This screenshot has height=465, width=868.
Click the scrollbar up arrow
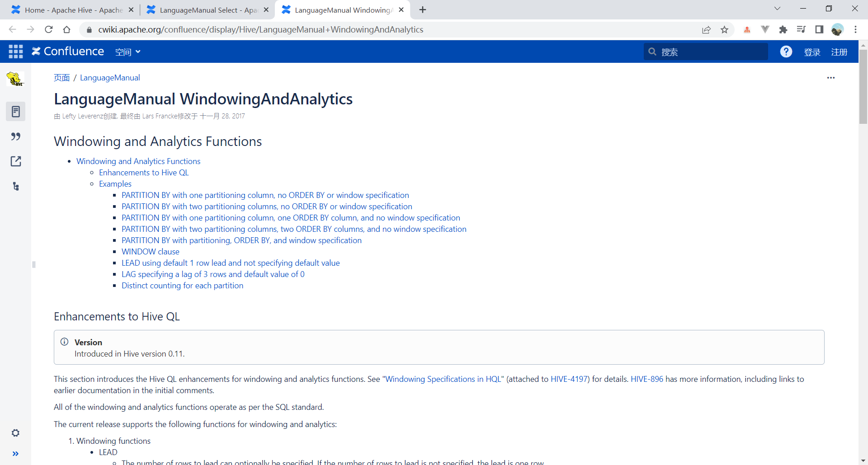click(863, 45)
